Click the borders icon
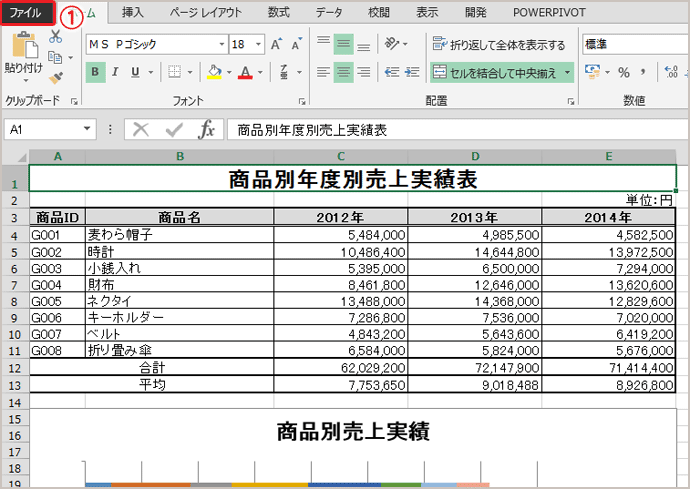 pyautogui.click(x=174, y=72)
